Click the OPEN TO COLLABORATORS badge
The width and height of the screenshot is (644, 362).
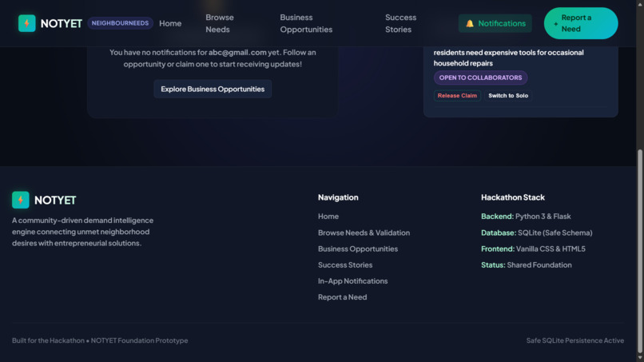tap(480, 78)
